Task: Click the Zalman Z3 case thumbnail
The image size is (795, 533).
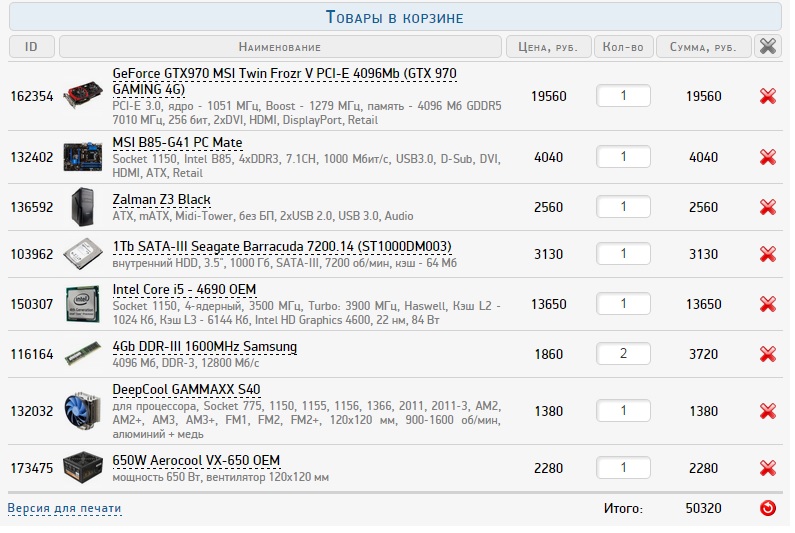Action: (x=83, y=207)
